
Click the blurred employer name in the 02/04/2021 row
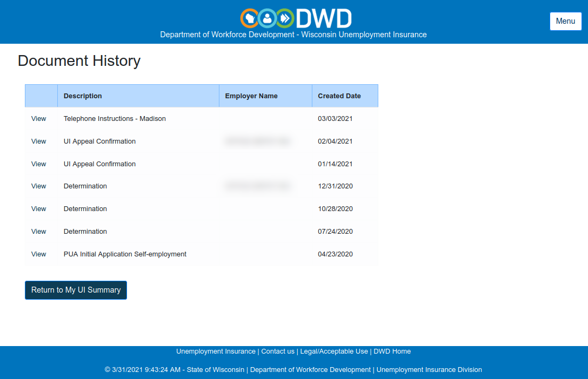click(x=258, y=141)
